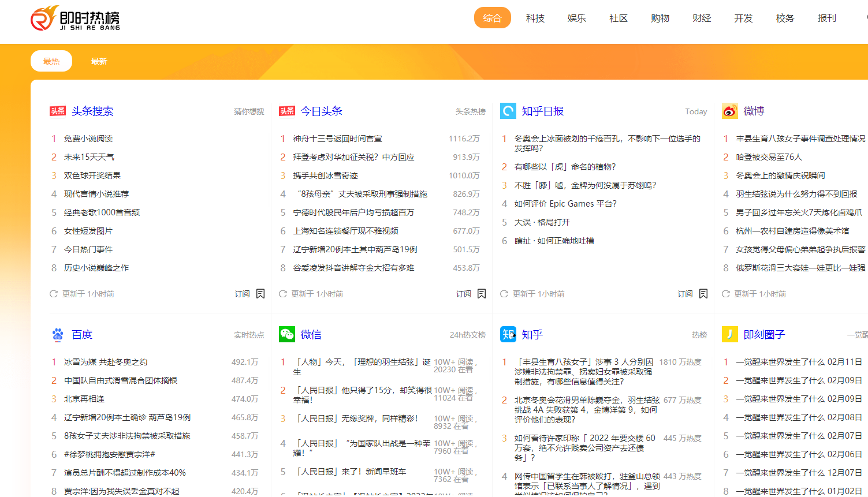The image size is (868, 497).
Task: Open the 财经 category
Action: pyautogui.click(x=702, y=18)
